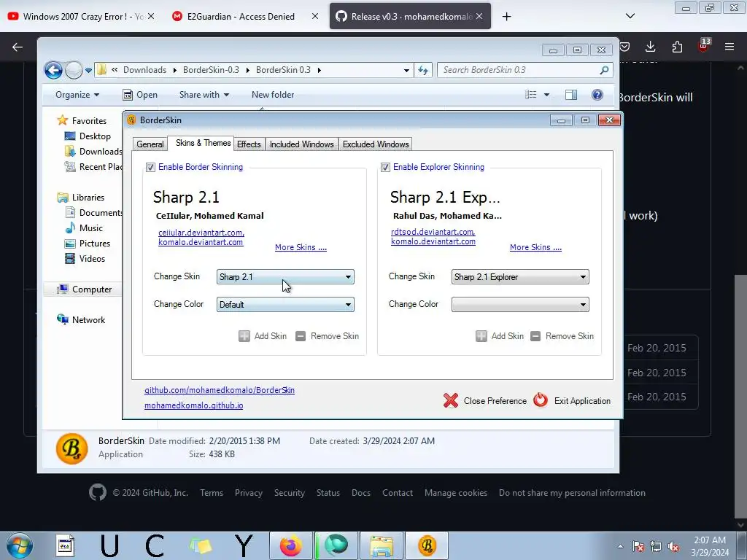This screenshot has height=560, width=747.
Task: Open the Sharp 2.1 Change Skin dropdown
Action: pos(285,276)
